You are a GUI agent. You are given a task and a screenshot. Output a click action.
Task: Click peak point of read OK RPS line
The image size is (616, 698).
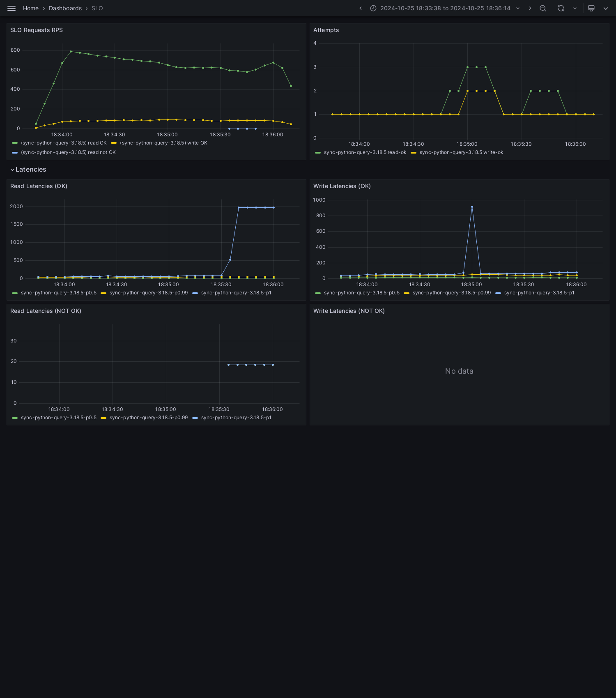71,51
